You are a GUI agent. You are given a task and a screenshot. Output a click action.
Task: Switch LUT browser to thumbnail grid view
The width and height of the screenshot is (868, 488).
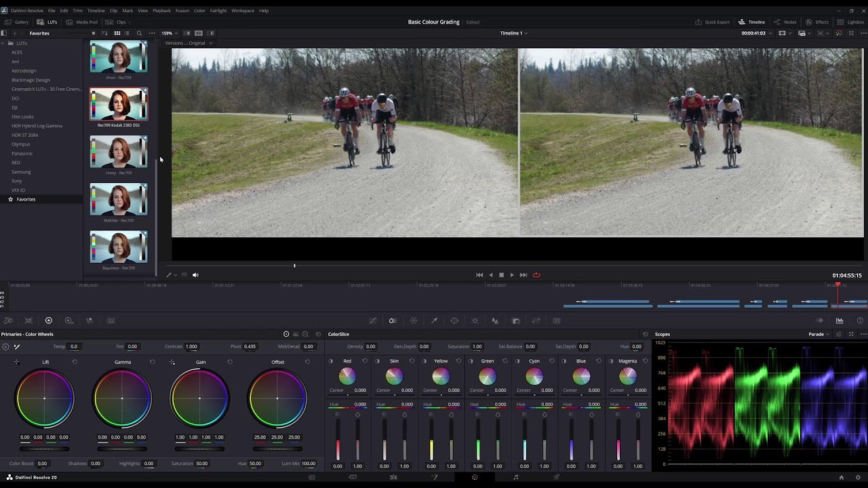click(117, 33)
